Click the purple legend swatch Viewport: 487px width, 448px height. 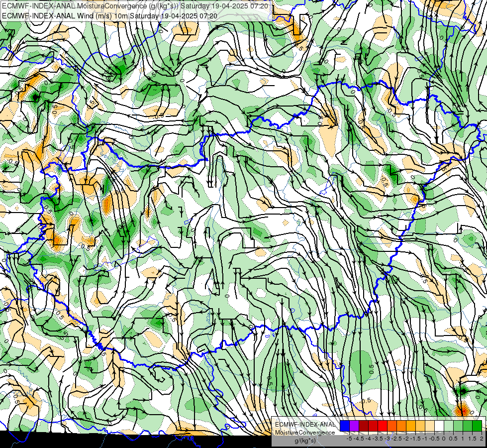point(354,426)
